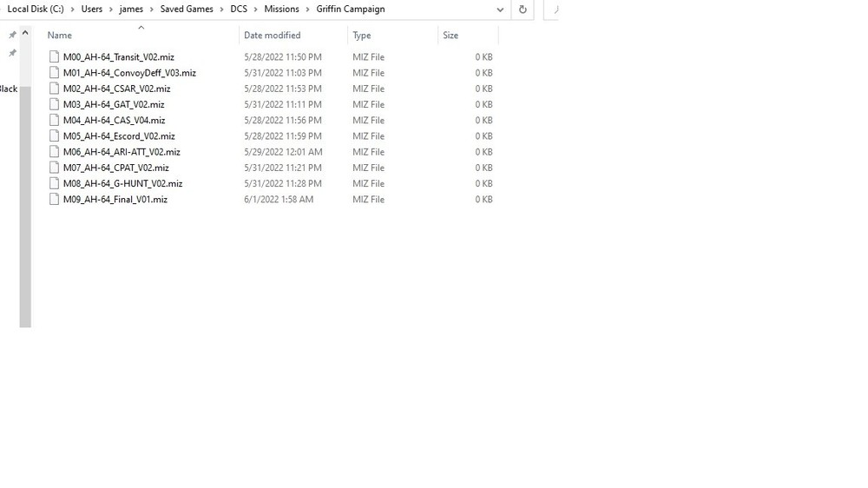Screen dimensions: 868x488
Task: Click the file icon of M03_AH-64_GAT_V02.miz
Action: pos(54,104)
